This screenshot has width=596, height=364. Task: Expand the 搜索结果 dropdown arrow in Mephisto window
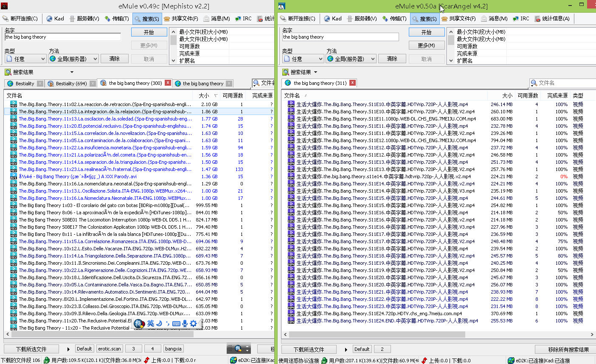72,72
